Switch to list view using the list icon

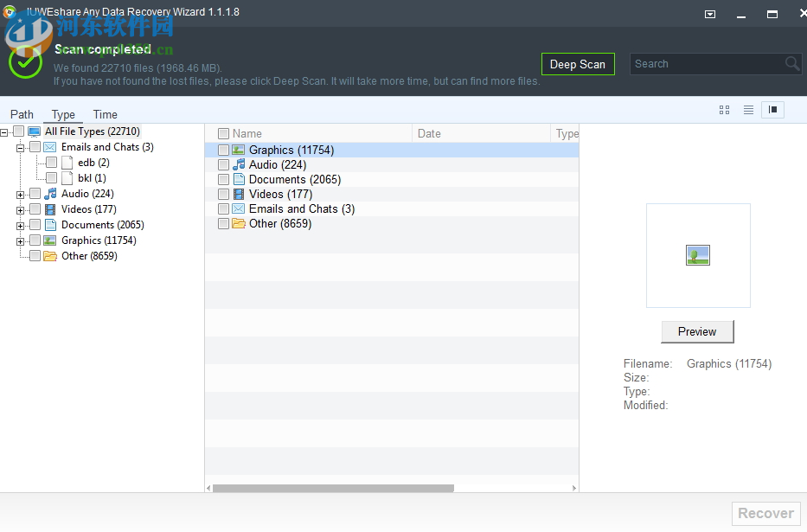(x=748, y=110)
